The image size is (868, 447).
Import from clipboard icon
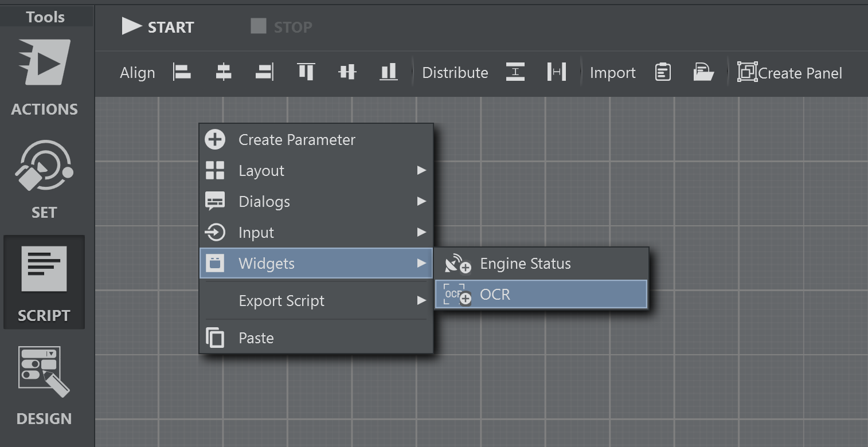point(663,72)
